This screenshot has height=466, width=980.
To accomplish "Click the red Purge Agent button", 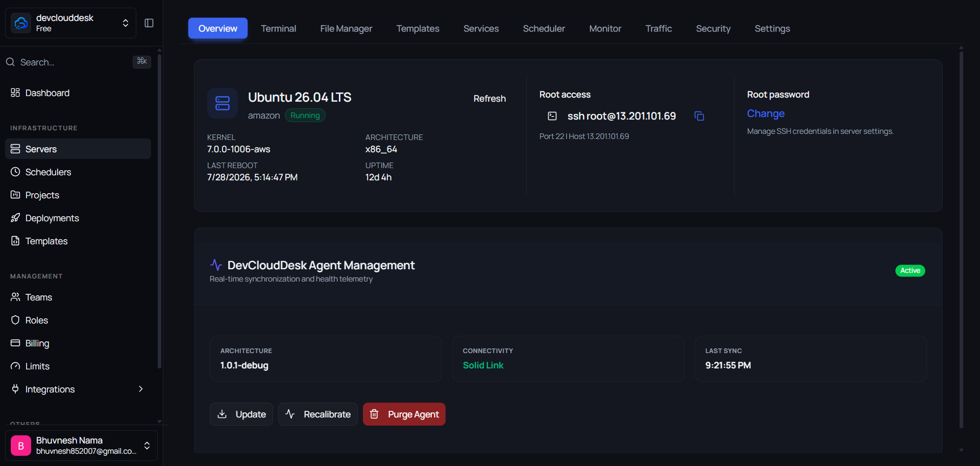I will pyautogui.click(x=404, y=414).
